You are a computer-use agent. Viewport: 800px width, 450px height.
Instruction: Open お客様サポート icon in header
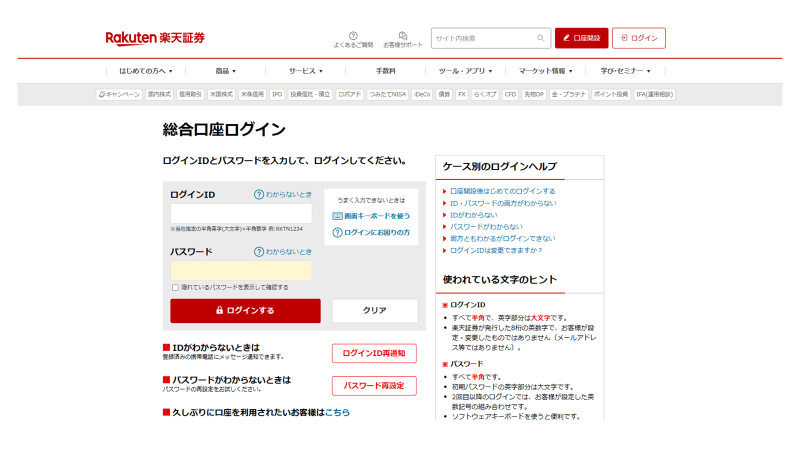click(x=403, y=35)
